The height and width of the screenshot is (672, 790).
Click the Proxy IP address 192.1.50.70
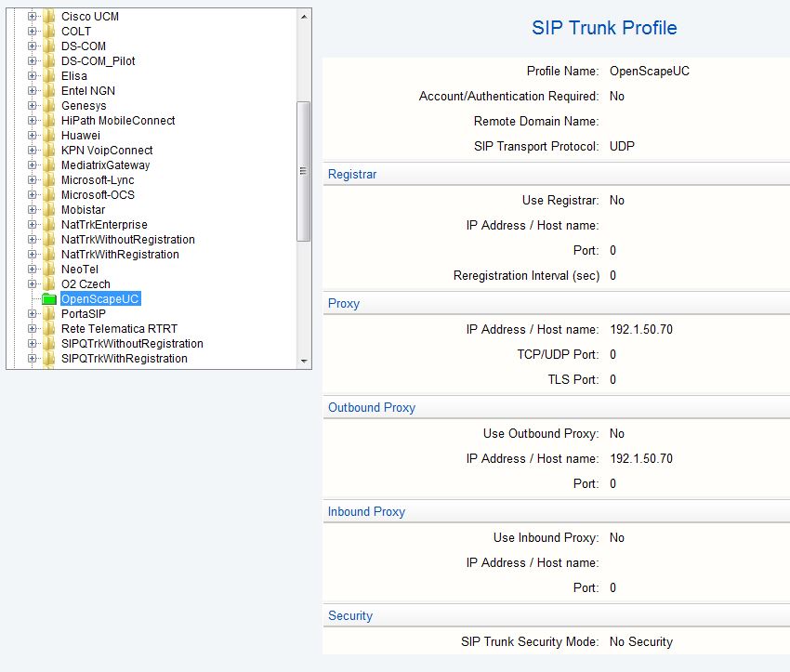pyautogui.click(x=641, y=329)
